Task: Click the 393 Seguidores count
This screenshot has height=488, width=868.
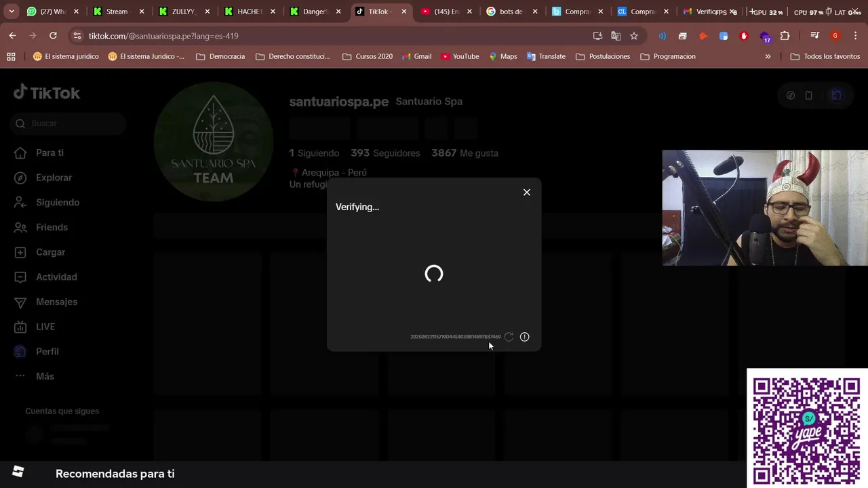Action: pos(385,153)
